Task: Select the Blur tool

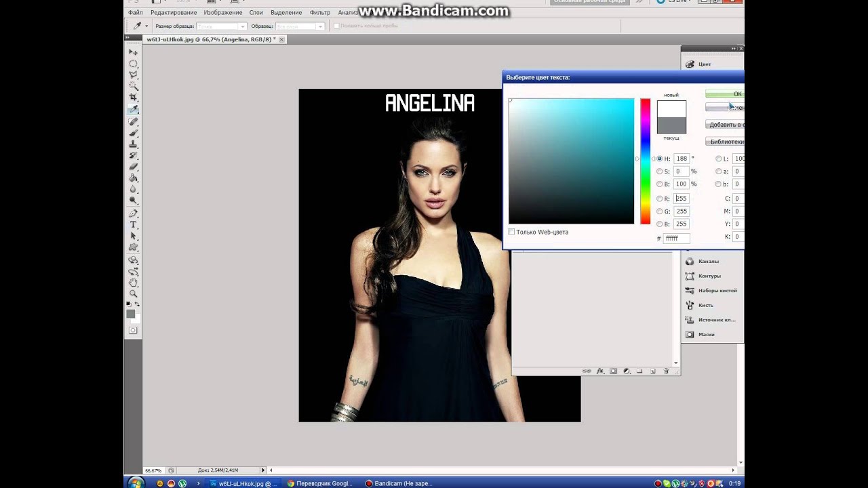Action: click(133, 190)
